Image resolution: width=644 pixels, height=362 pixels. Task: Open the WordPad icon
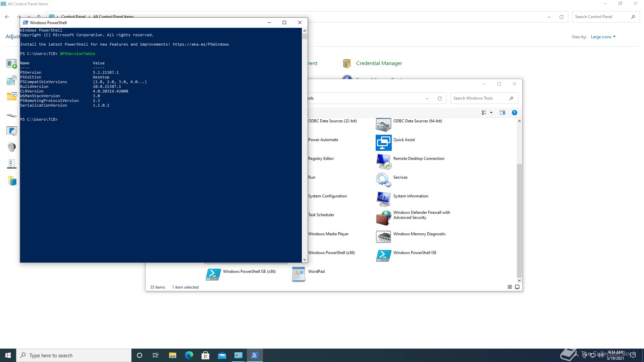pos(298,275)
